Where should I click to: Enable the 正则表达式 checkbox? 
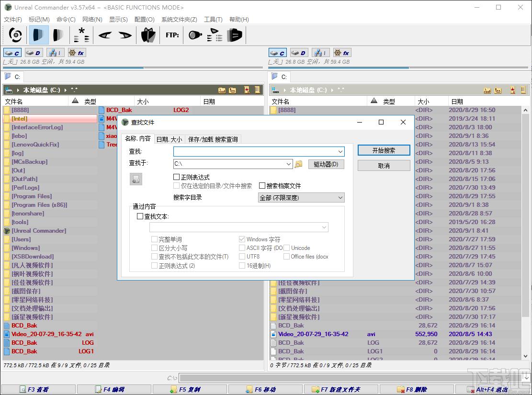[176, 177]
